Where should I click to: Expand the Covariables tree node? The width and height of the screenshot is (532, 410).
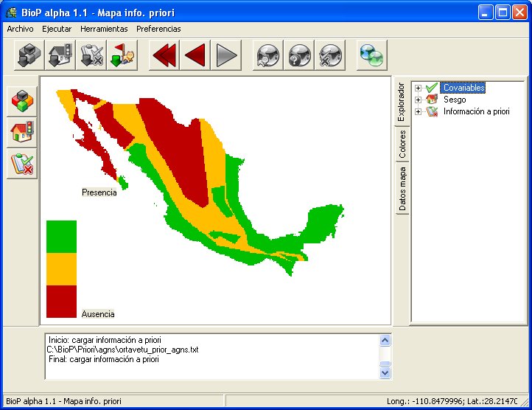418,88
